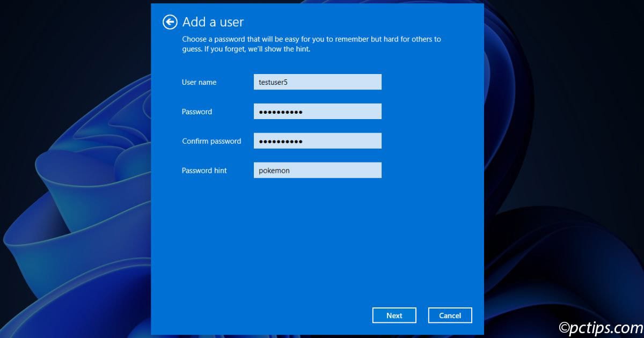Click the 'User name' label
The height and width of the screenshot is (338, 644).
199,82
